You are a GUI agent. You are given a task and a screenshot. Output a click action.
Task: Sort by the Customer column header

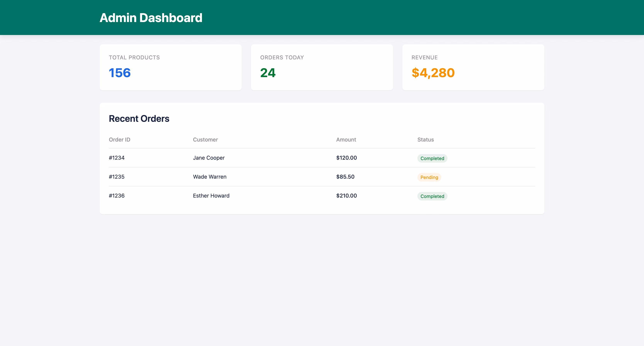(205, 139)
